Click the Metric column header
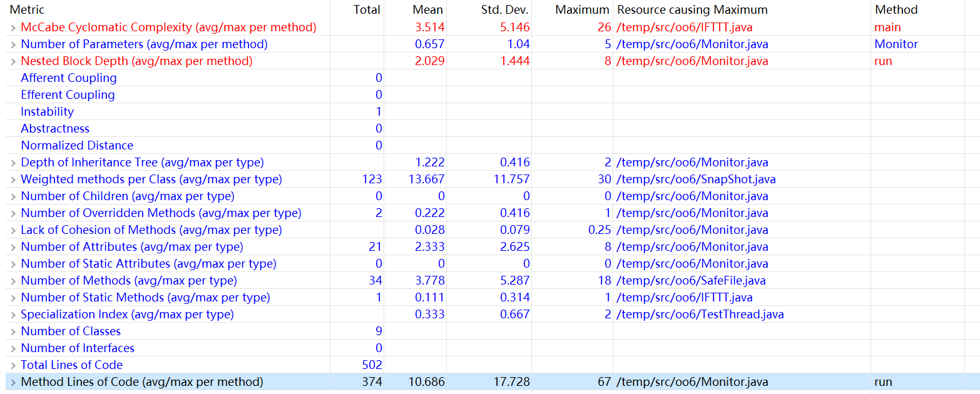This screenshot has width=980, height=394. pyautogui.click(x=27, y=10)
